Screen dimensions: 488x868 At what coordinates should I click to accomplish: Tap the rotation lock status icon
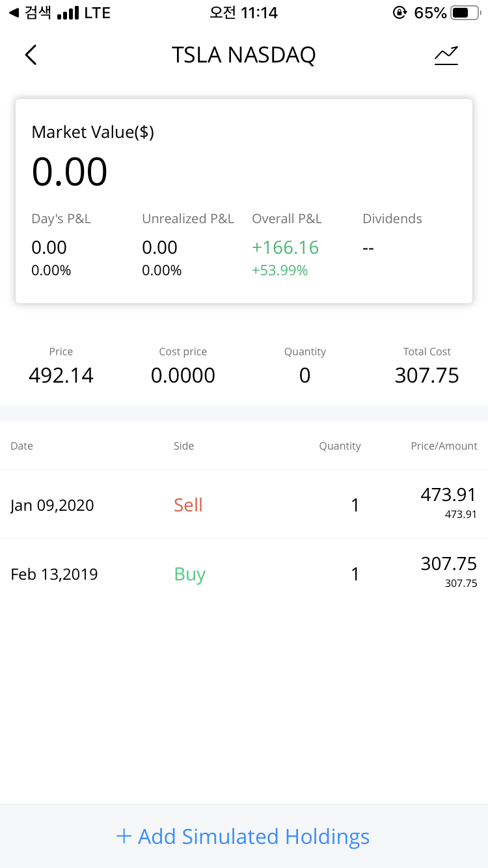[400, 13]
